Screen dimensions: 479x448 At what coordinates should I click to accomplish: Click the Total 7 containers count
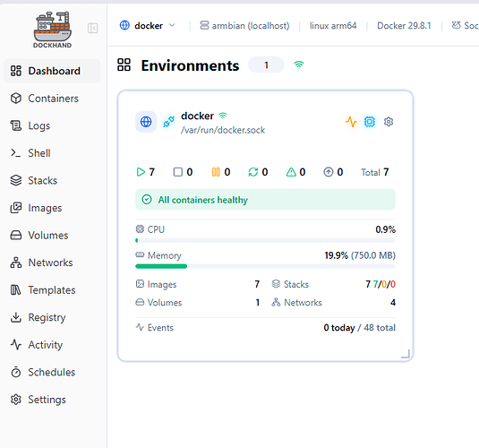(375, 172)
